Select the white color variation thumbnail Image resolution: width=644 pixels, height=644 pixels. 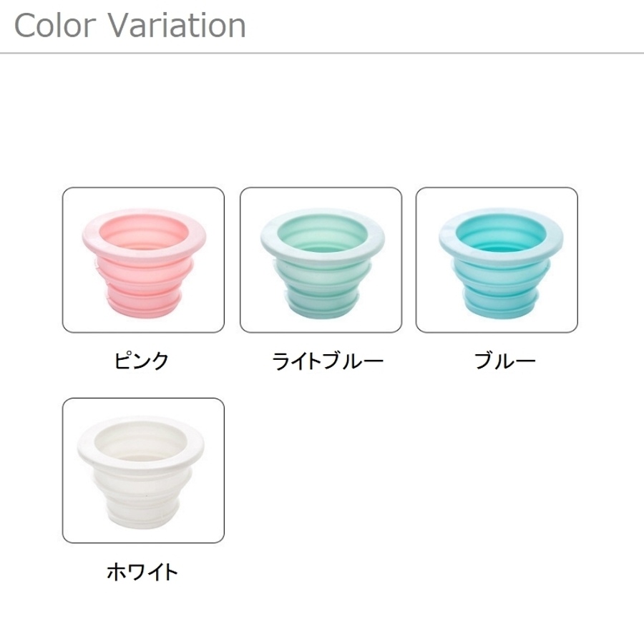(143, 470)
